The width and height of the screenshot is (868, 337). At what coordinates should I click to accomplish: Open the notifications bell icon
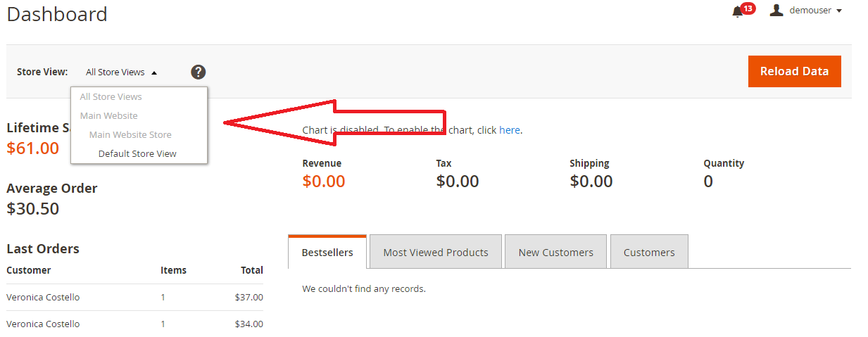[737, 11]
